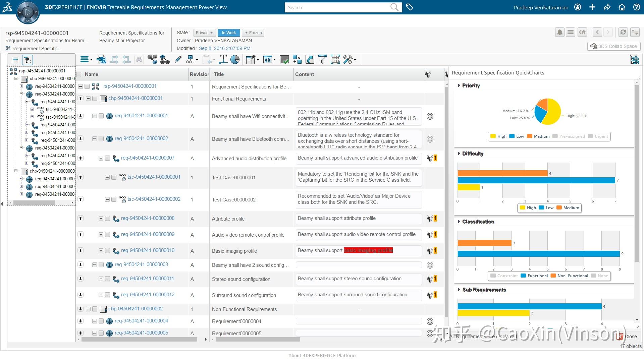Open the req-94504241-00000010 link
Screen dimensions: 644x362
(x=148, y=250)
